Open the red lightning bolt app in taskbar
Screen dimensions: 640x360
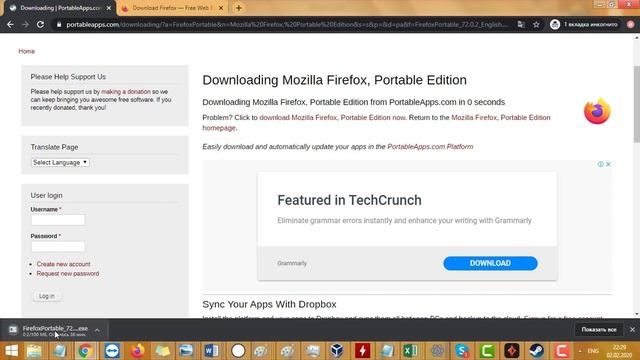click(x=362, y=351)
